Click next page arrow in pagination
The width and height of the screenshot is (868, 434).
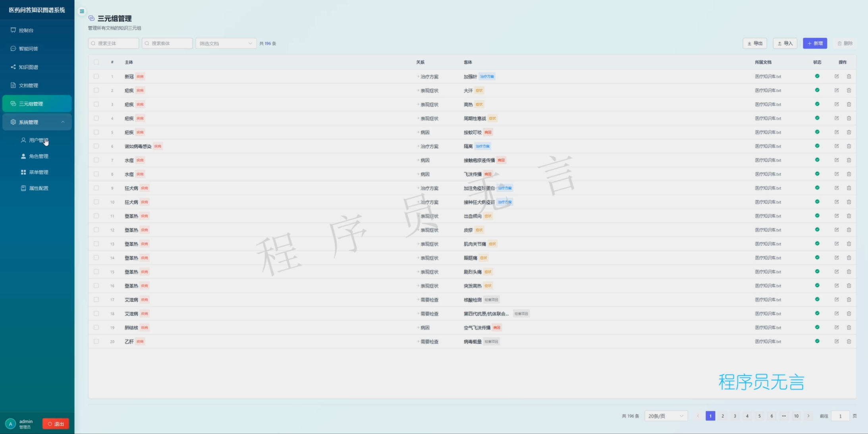click(808, 416)
